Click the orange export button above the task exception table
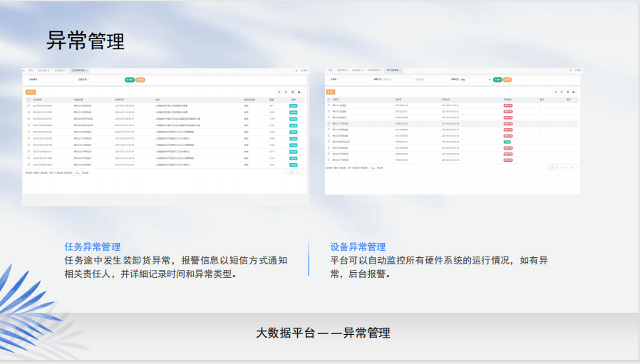The width and height of the screenshot is (640, 364). [x=31, y=92]
